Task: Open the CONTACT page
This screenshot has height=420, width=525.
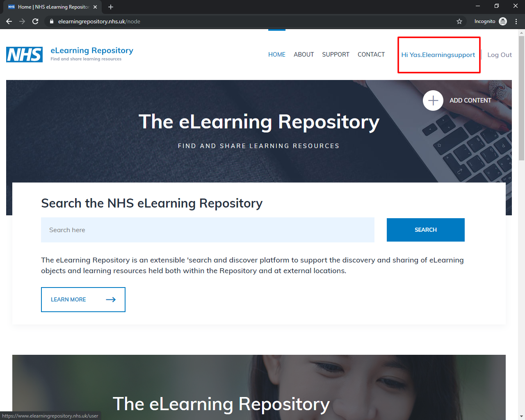Action: coord(371,54)
